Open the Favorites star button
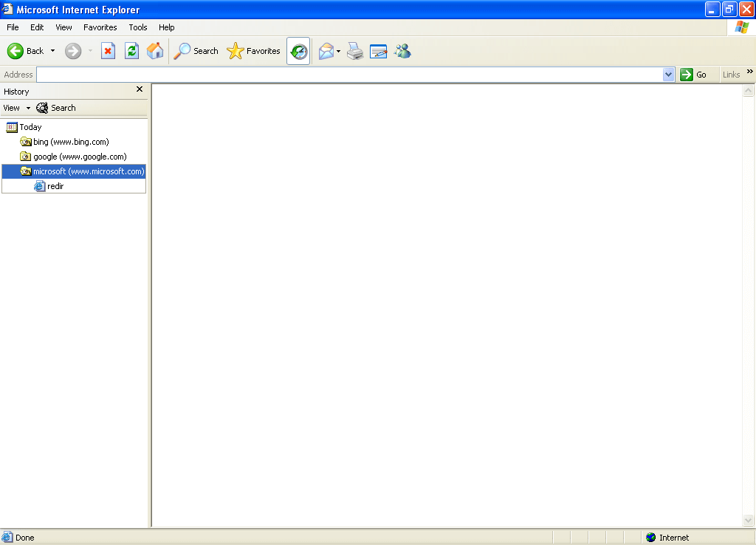The image size is (756, 545). pos(254,51)
